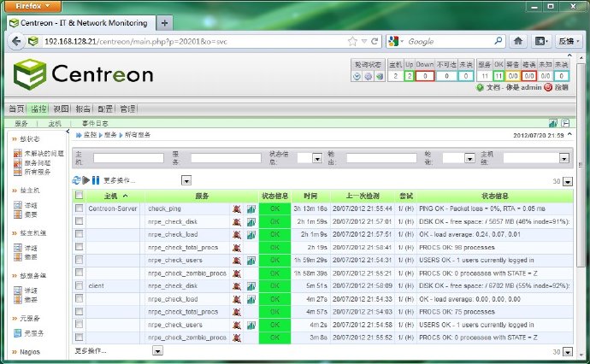The image size is (590, 364).
Task: Click the clock icon under 轮询状态
Action: tap(357, 76)
